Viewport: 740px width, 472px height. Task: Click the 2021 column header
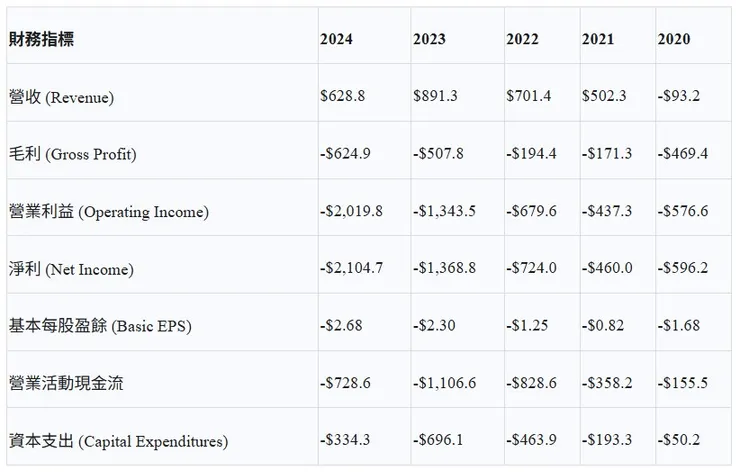pyautogui.click(x=598, y=40)
